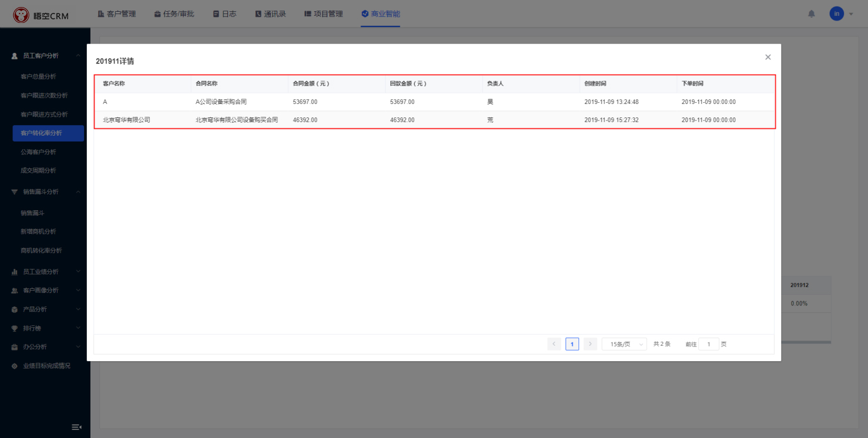Click the 前往 page number input field
Screen dimensions: 868x438
(x=709, y=344)
